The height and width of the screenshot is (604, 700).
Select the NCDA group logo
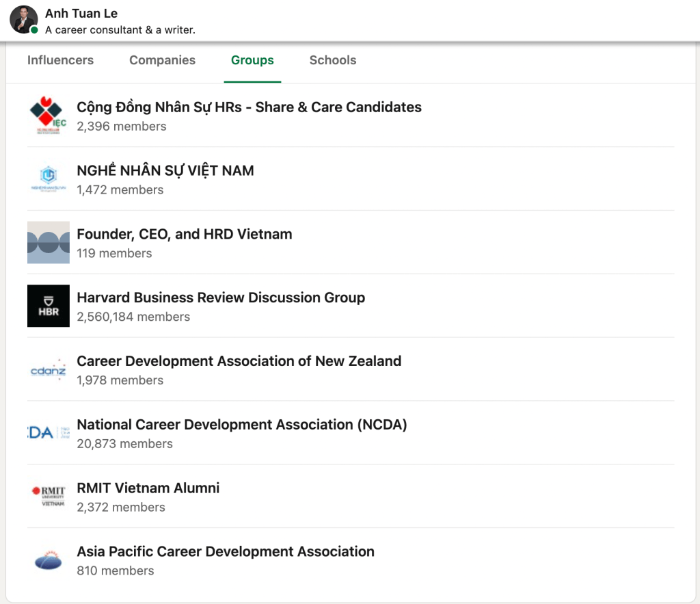tap(49, 433)
